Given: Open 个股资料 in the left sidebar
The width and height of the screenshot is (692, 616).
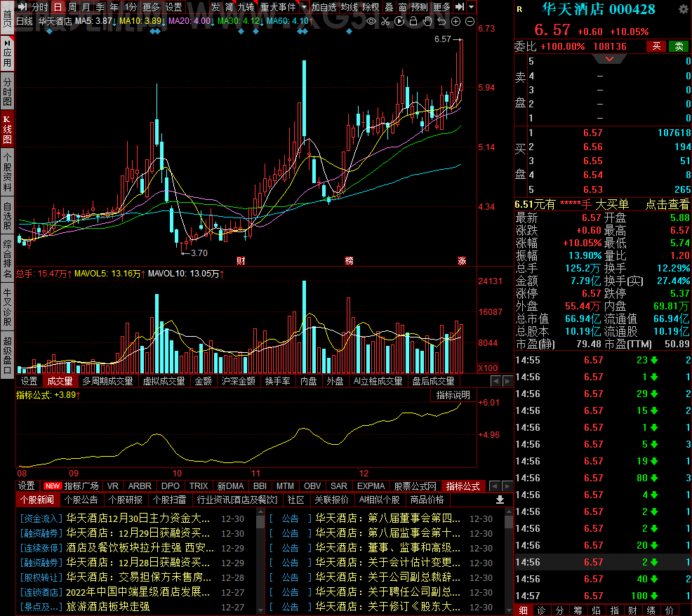Looking at the screenshot, I should [x=7, y=173].
